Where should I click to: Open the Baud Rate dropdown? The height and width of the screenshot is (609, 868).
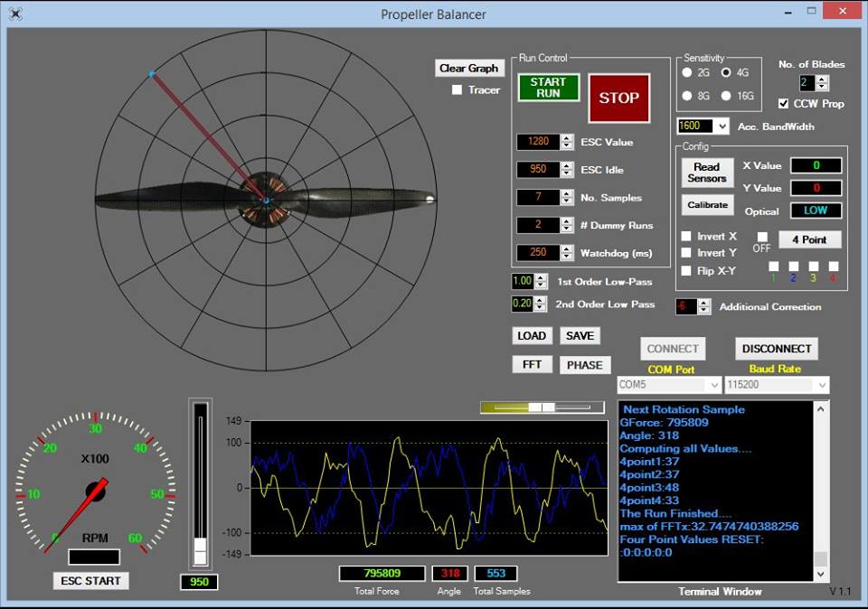tap(821, 385)
